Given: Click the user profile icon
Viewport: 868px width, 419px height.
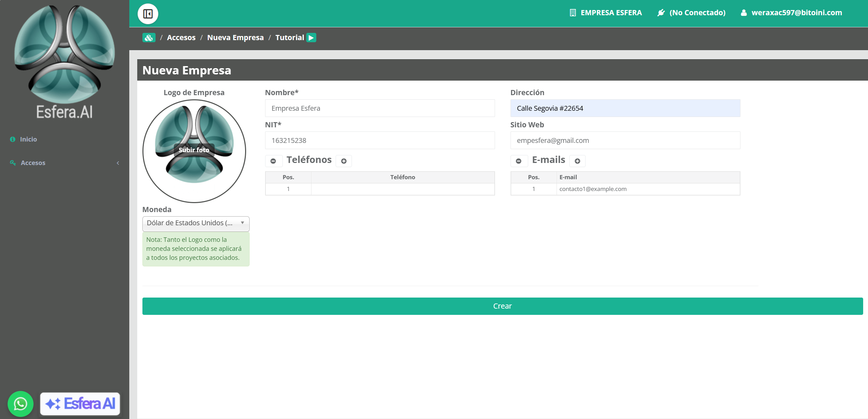Looking at the screenshot, I should pyautogui.click(x=744, y=13).
